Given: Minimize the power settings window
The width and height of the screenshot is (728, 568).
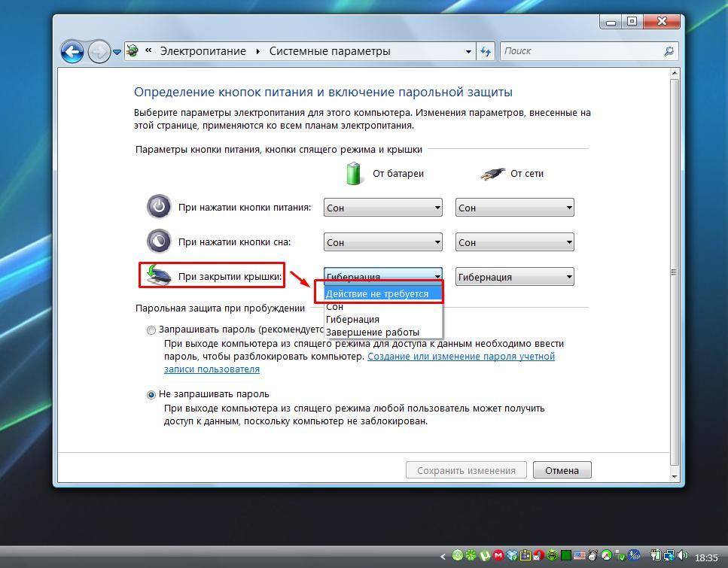Looking at the screenshot, I should (x=611, y=22).
